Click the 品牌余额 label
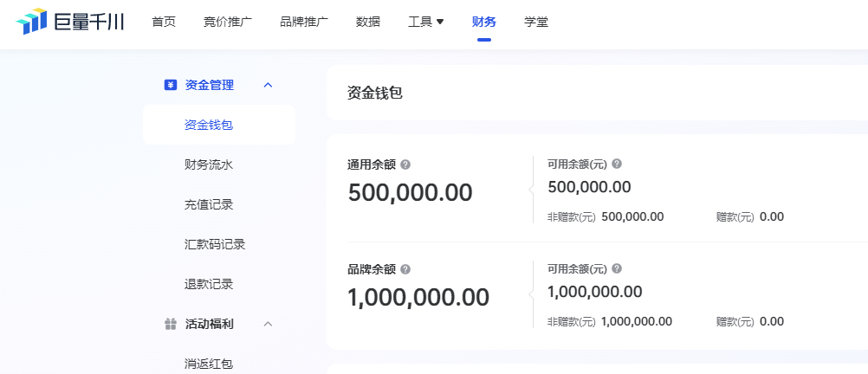Image resolution: width=868 pixels, height=374 pixels. [372, 269]
